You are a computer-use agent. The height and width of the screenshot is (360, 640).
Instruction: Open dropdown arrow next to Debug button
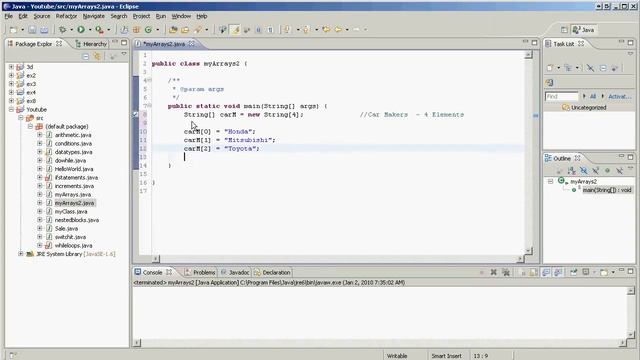71,30
